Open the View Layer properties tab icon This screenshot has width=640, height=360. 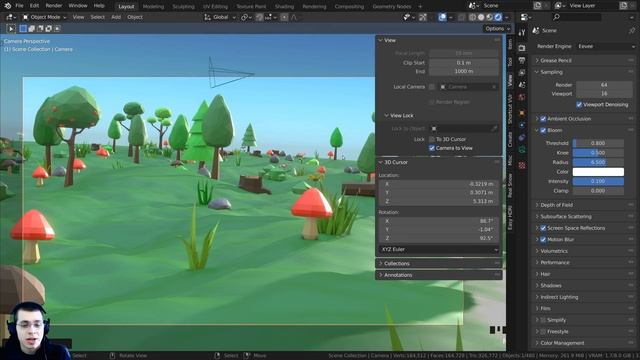[522, 73]
